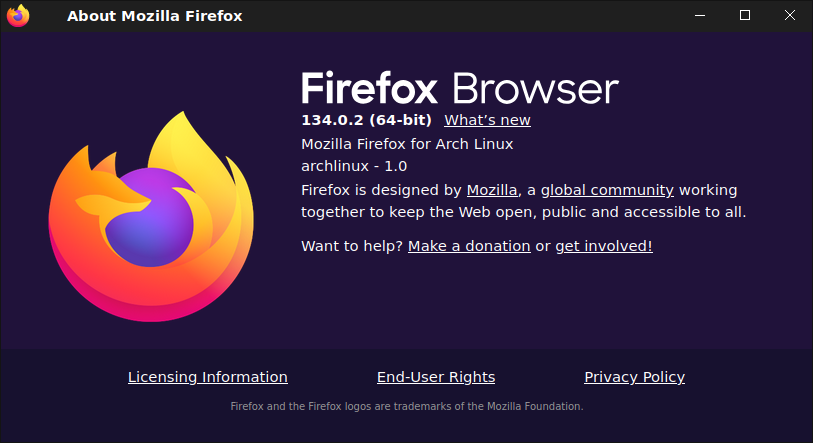The height and width of the screenshot is (443, 813).
Task: Open the What's new link
Action: (x=487, y=120)
